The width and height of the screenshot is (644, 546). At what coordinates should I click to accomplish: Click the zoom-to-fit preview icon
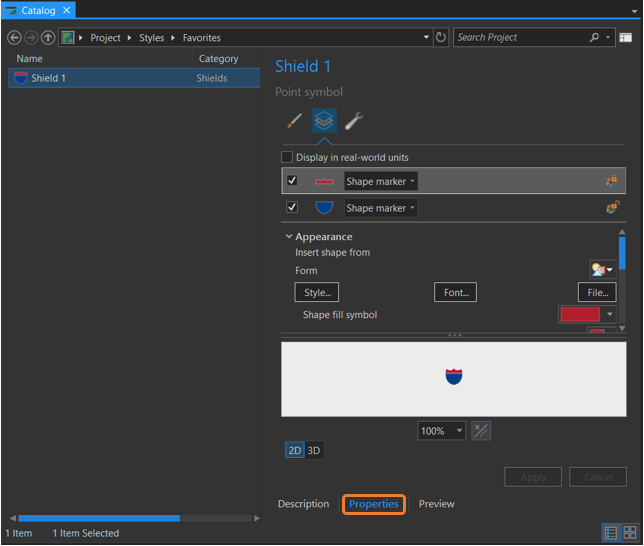pos(481,431)
